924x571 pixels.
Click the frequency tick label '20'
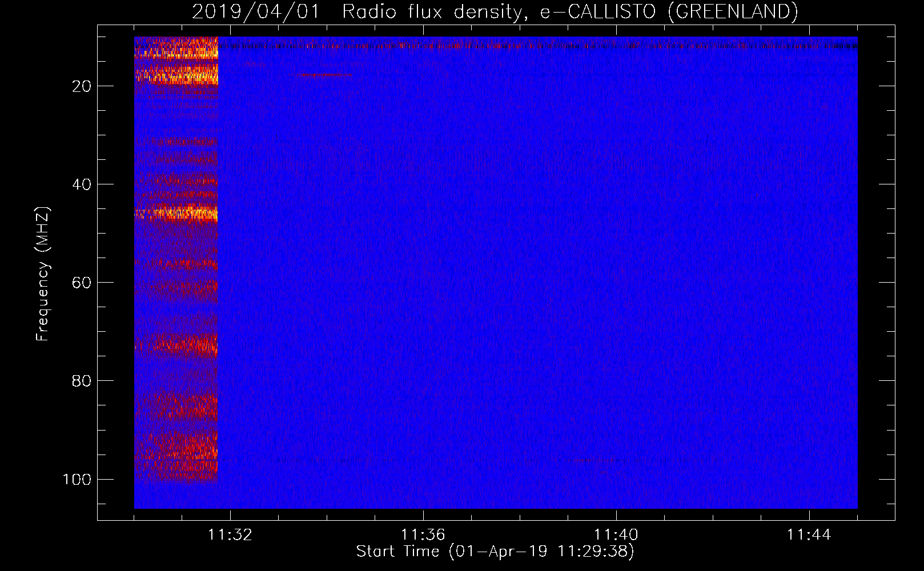82,86
